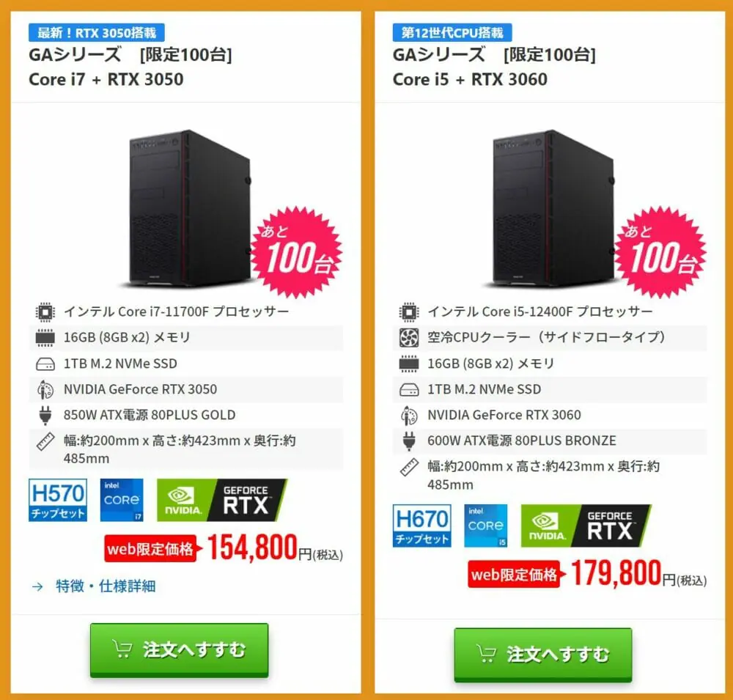Image resolution: width=733 pixels, height=700 pixels.
Task: Open the 特徴・仕様詳細 link
Action: tap(106, 586)
